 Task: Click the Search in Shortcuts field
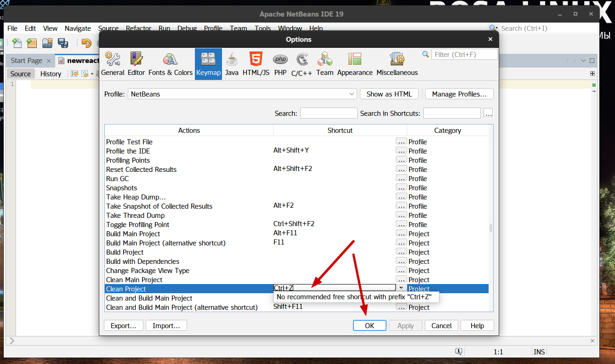tap(452, 113)
